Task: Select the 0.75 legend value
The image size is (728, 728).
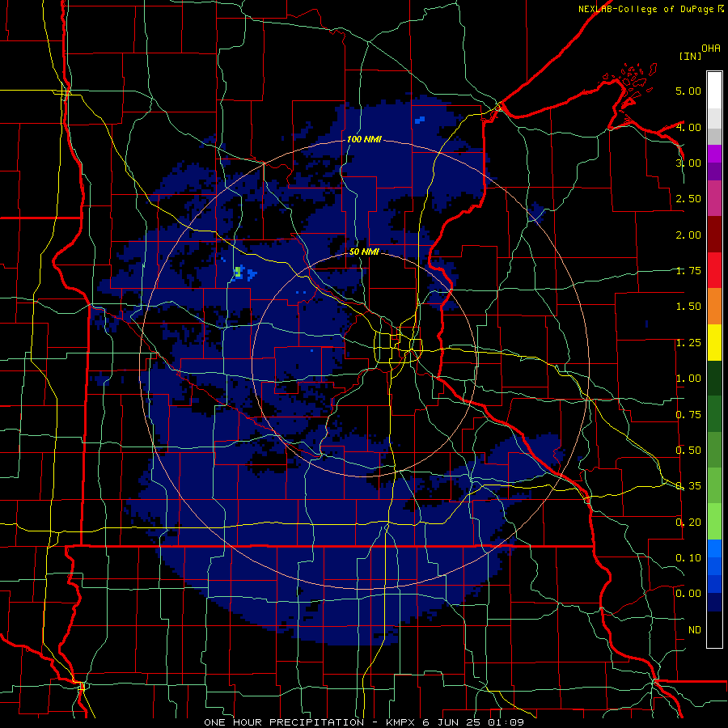Action: (688, 415)
